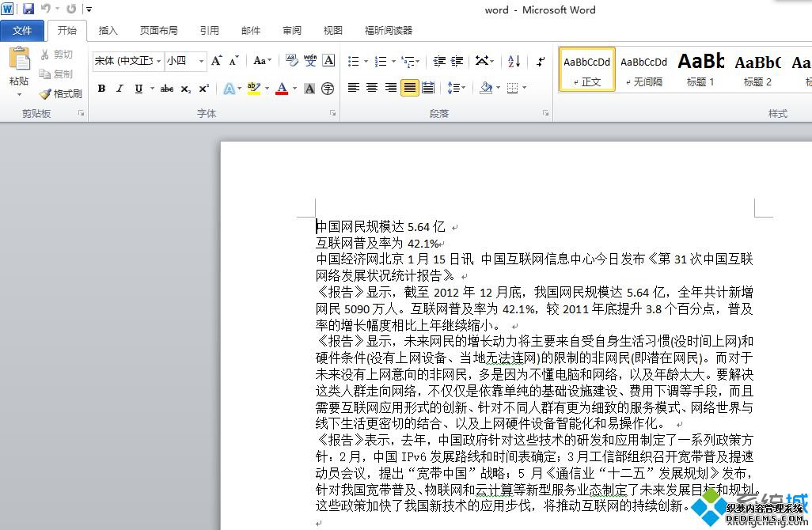The height and width of the screenshot is (530, 812).
Task: Open the font color dropdown arrow
Action: tap(295, 89)
